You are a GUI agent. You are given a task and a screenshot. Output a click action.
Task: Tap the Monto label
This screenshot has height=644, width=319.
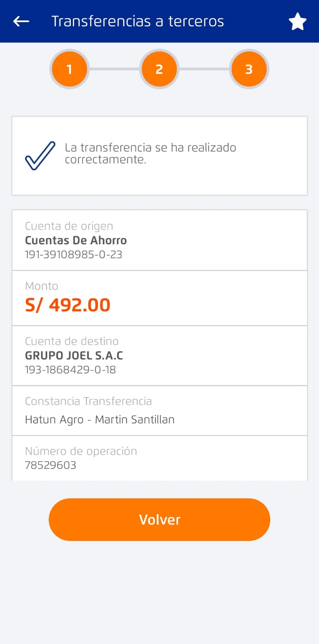(41, 286)
